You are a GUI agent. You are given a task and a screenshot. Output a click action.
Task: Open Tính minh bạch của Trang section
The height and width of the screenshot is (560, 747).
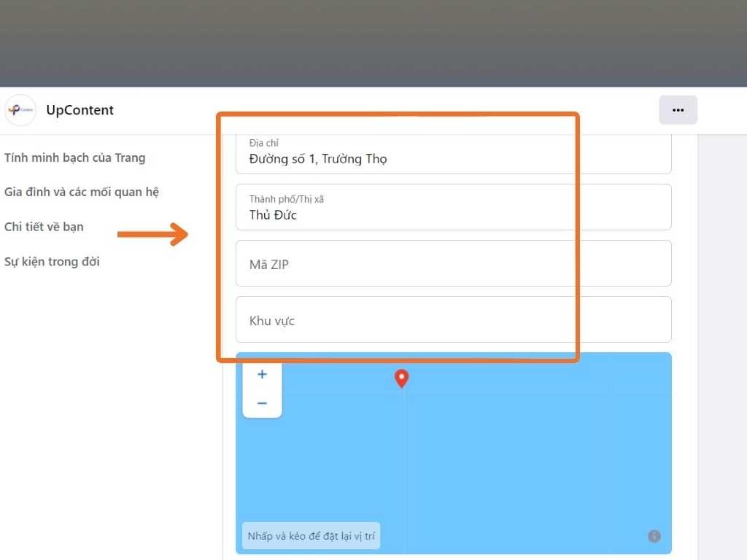click(x=75, y=157)
